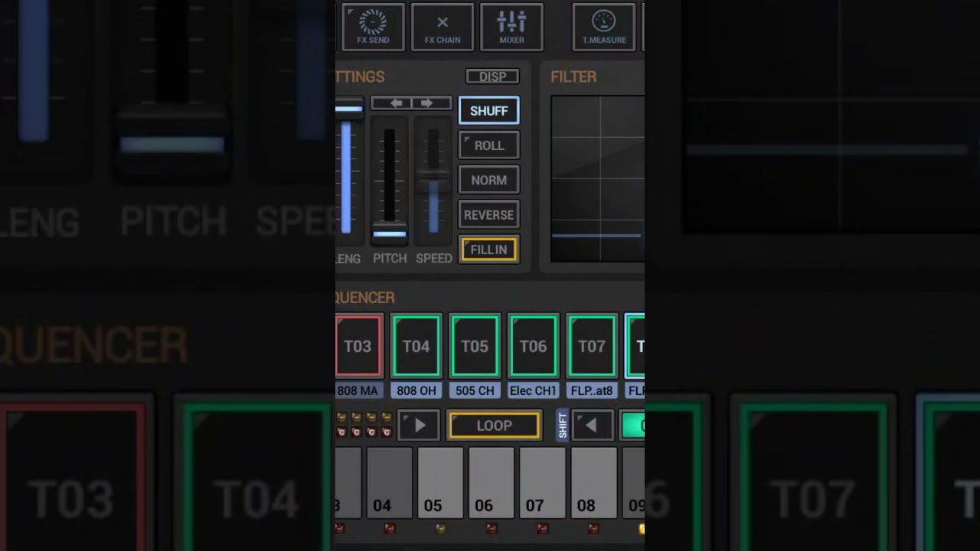980x551 pixels.
Task: Activate sequencer step 08
Action: coord(593,483)
